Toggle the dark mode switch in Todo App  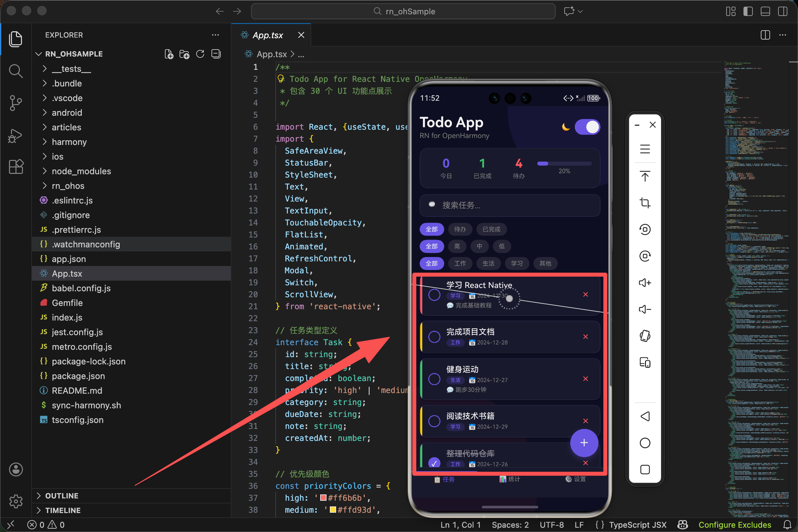pos(587,127)
